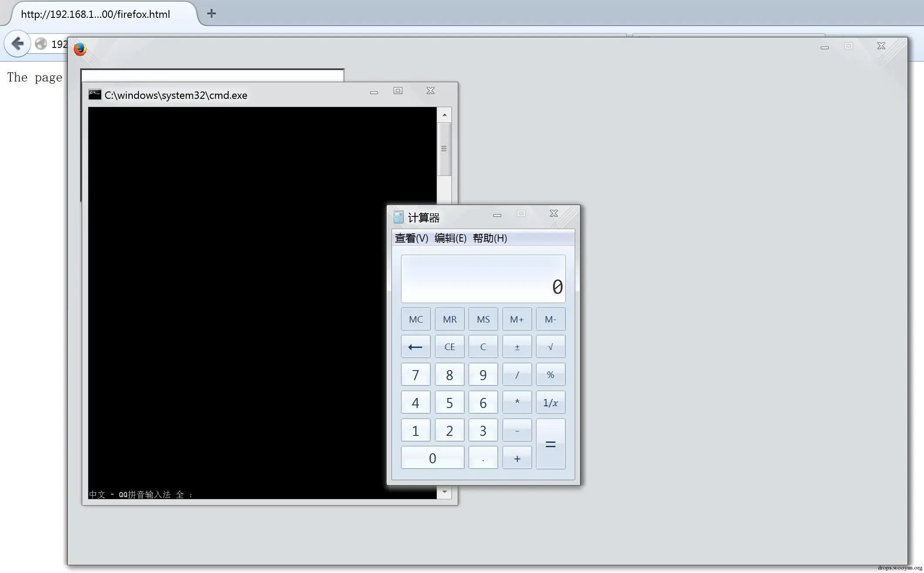Click the Firefox logo icon
The height and width of the screenshot is (573, 924).
[80, 49]
